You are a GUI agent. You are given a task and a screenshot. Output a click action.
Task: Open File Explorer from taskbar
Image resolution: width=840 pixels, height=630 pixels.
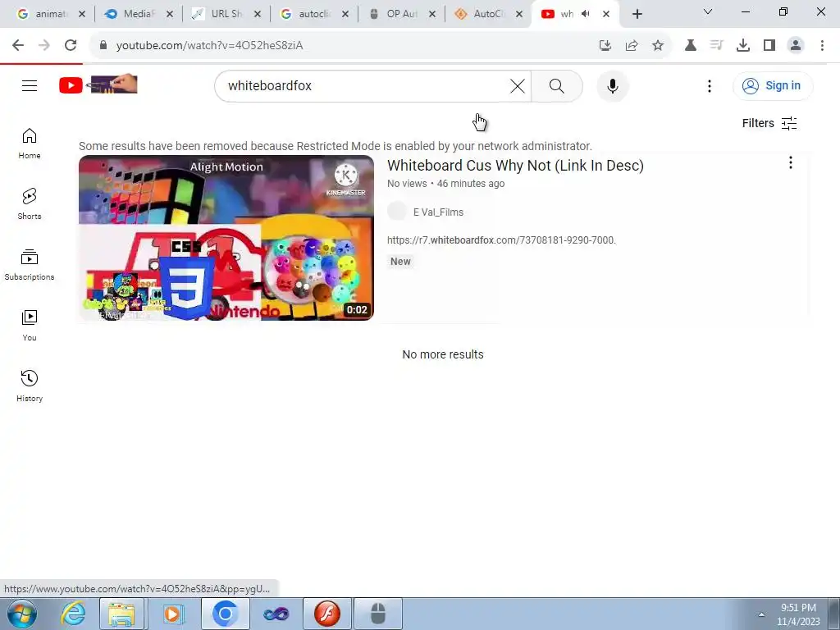tap(121, 614)
